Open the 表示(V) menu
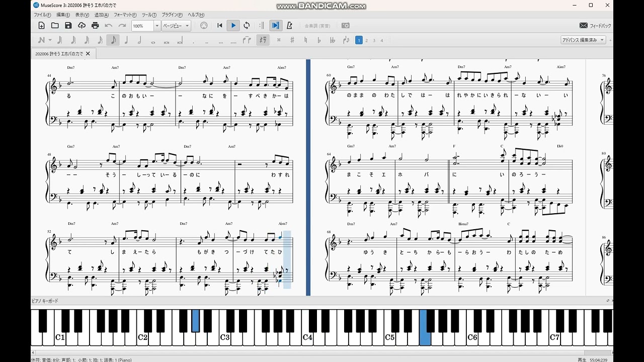This screenshot has height=362, width=644. pyautogui.click(x=82, y=15)
